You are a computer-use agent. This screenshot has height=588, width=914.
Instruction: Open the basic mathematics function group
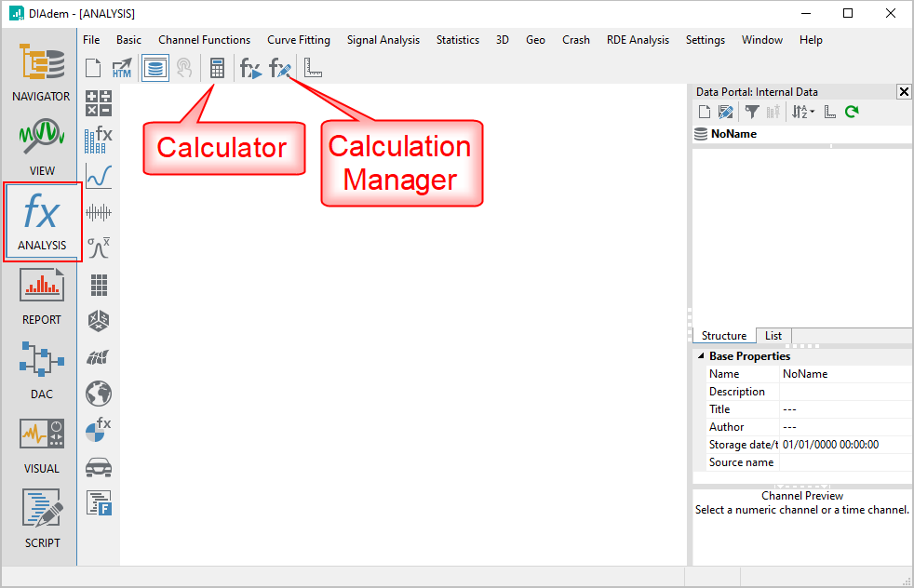[99, 103]
